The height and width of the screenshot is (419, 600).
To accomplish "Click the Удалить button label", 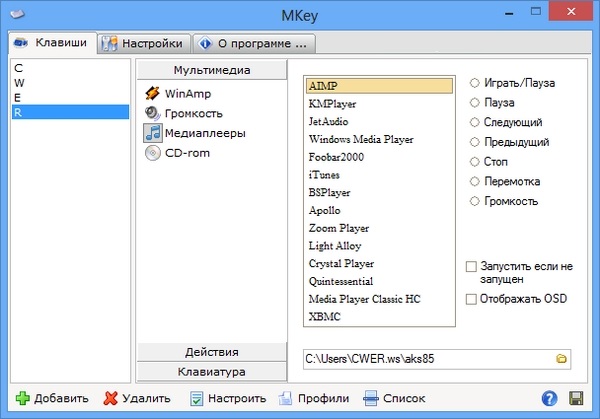I will pos(146,398).
